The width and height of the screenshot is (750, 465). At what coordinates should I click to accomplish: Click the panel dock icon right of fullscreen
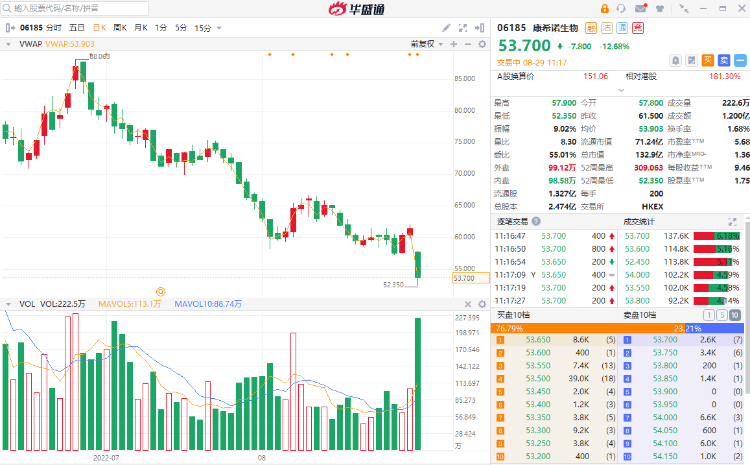[480, 28]
